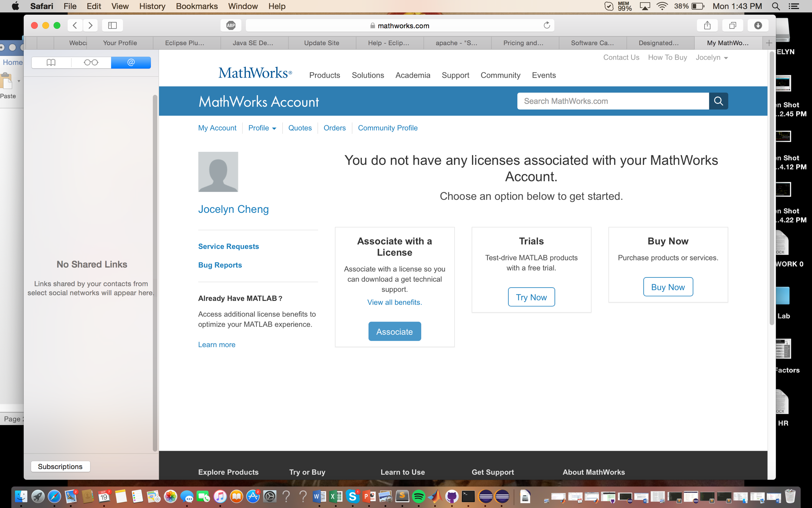This screenshot has width=812, height=508.
Task: Click the Try Now trial button
Action: click(x=531, y=297)
